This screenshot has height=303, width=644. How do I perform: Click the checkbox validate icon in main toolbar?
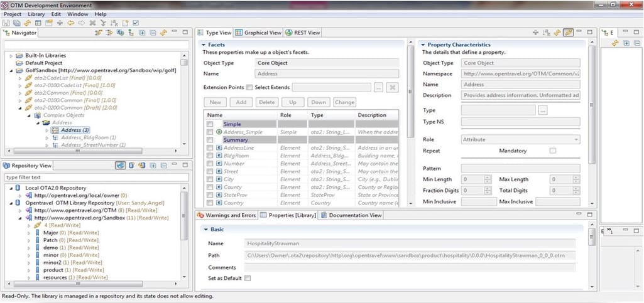click(x=136, y=23)
